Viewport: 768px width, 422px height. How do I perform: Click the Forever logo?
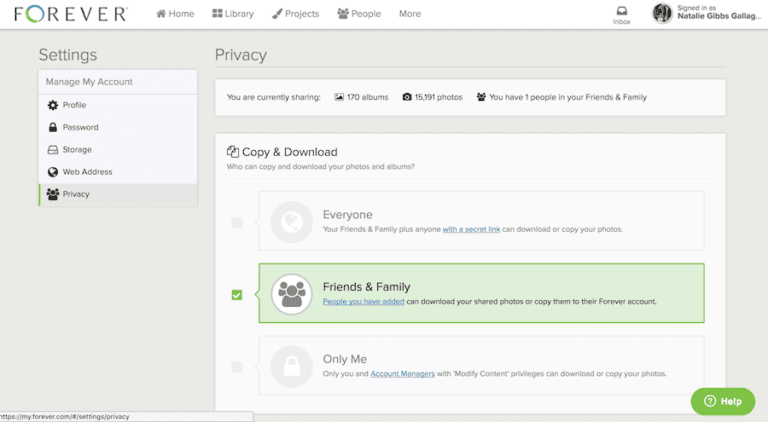pos(70,14)
